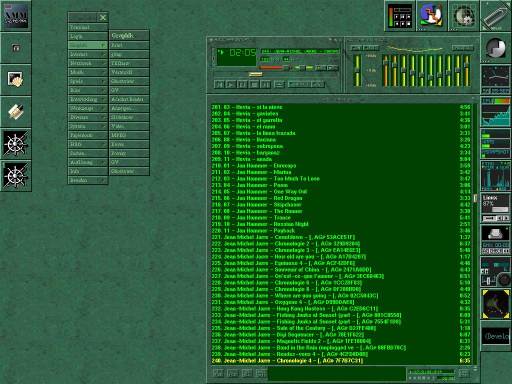Viewport: 512px width, 384px height.
Task: Click the CPU load graph applet
Action: click(496, 112)
